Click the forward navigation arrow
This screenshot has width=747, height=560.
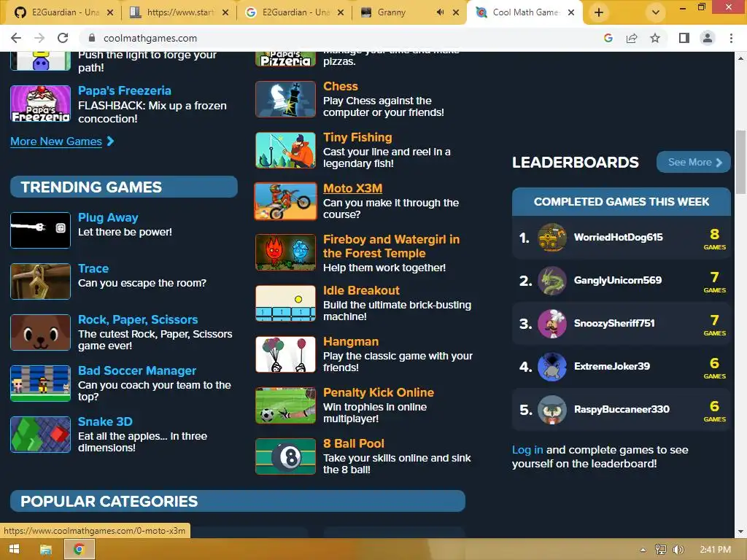click(x=39, y=38)
